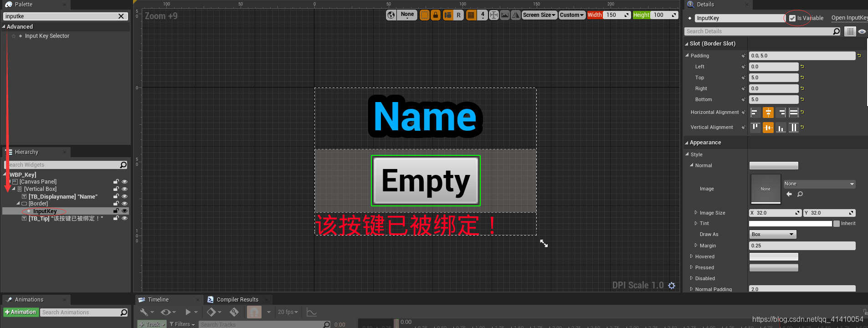
Task: Click the timeline view options eye icon
Action: point(166,312)
